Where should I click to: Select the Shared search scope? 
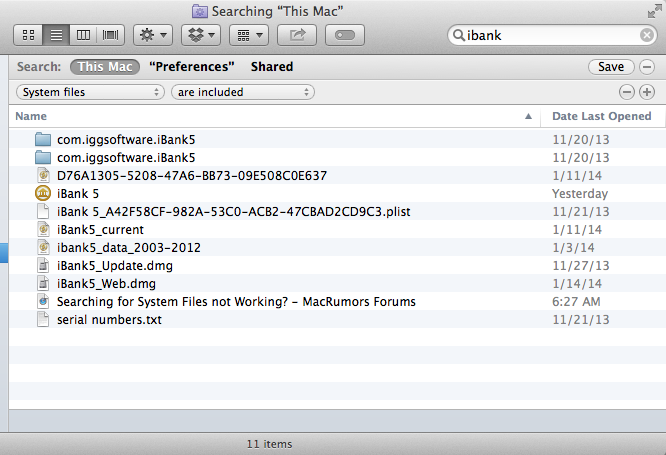tap(272, 67)
